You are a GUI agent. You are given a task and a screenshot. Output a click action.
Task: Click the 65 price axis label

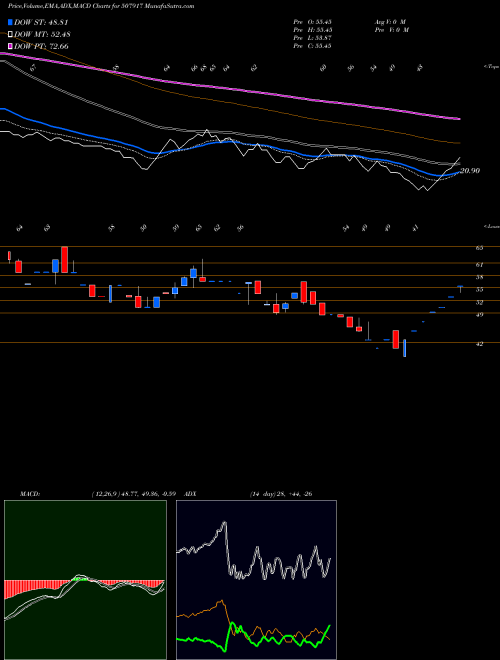(479, 248)
